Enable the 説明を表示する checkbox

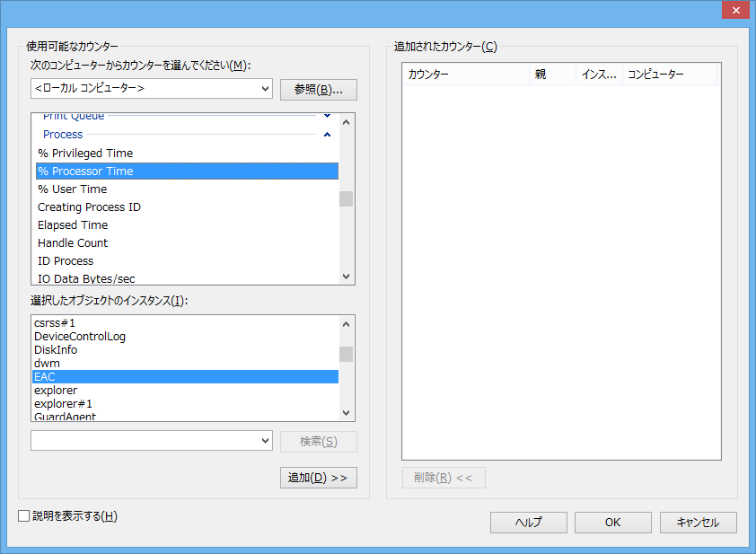tap(24, 516)
